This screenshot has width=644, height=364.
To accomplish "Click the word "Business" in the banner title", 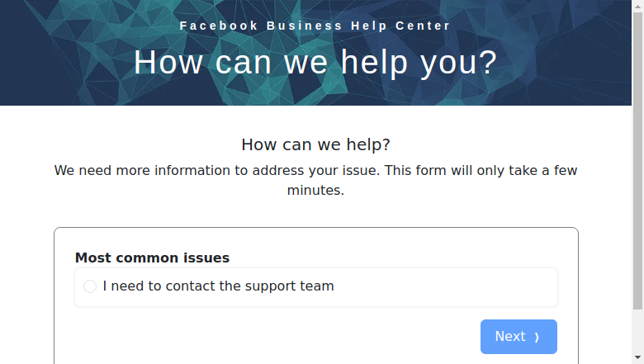I will tap(305, 26).
